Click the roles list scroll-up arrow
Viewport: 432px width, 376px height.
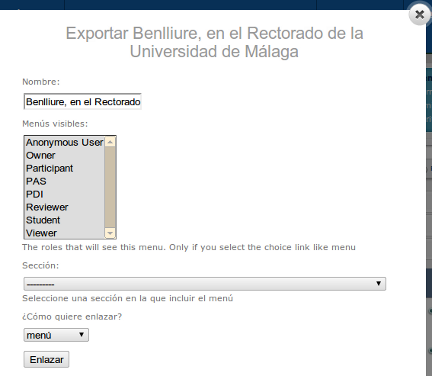(x=110, y=142)
